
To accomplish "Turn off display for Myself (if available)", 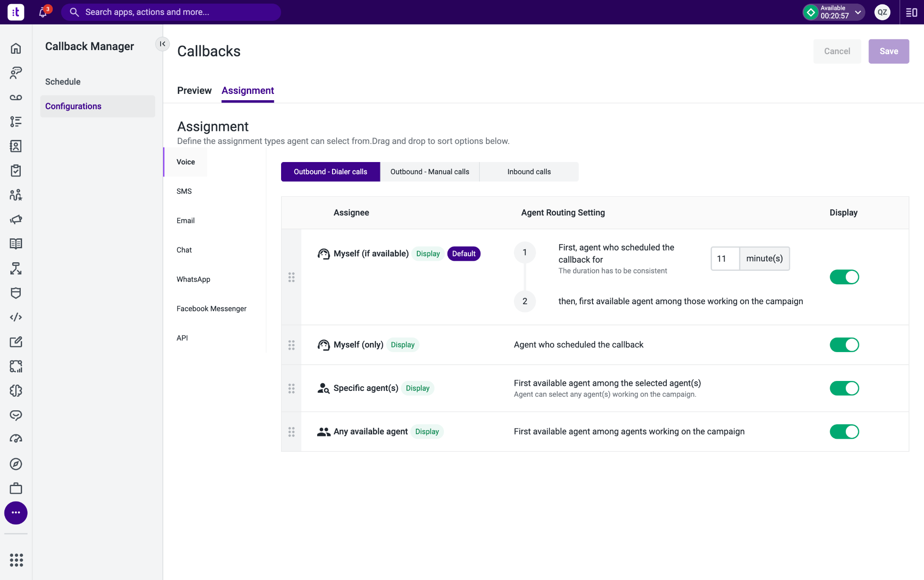I will [x=844, y=277].
